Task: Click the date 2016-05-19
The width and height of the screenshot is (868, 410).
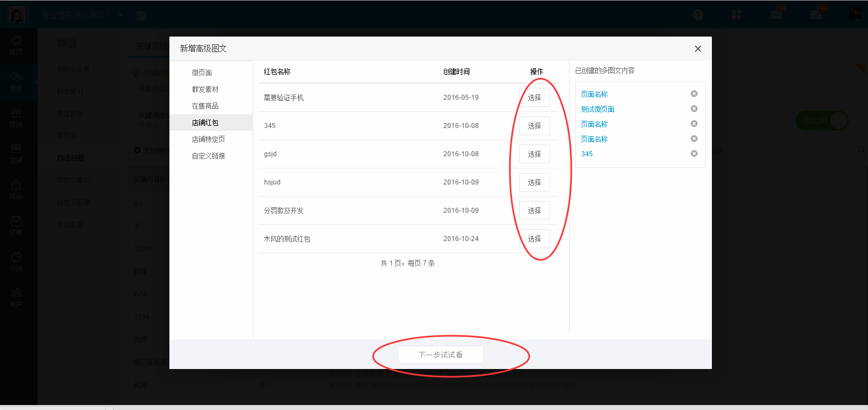Action: coord(461,98)
